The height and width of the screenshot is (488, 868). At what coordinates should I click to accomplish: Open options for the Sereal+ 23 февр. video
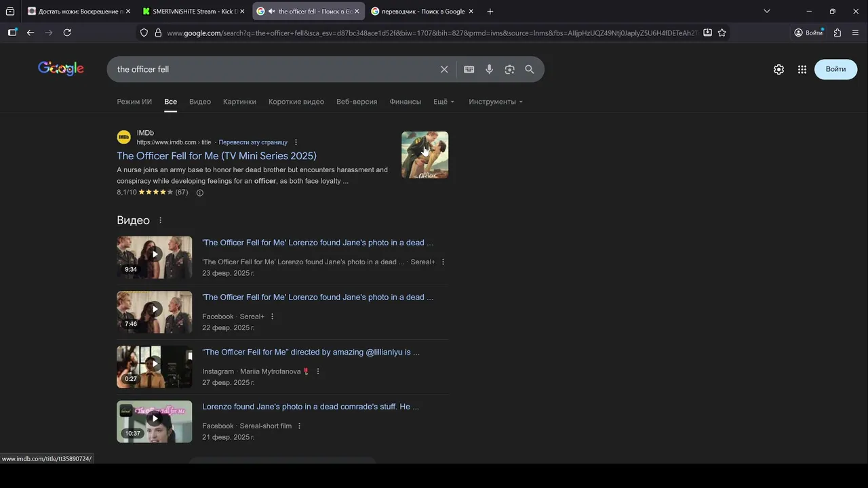(443, 262)
